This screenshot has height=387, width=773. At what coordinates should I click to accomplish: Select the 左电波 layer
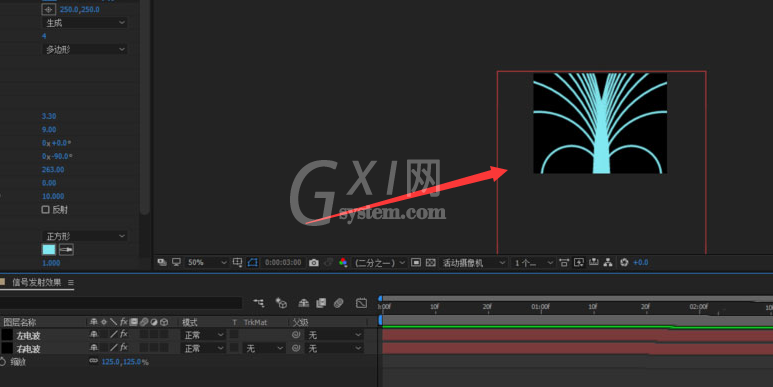click(28, 335)
